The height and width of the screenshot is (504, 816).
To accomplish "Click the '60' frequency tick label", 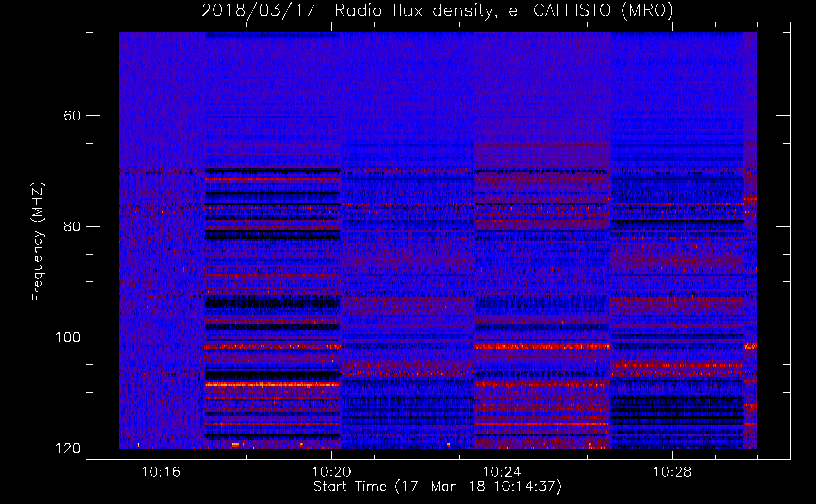I will pyautogui.click(x=72, y=116).
